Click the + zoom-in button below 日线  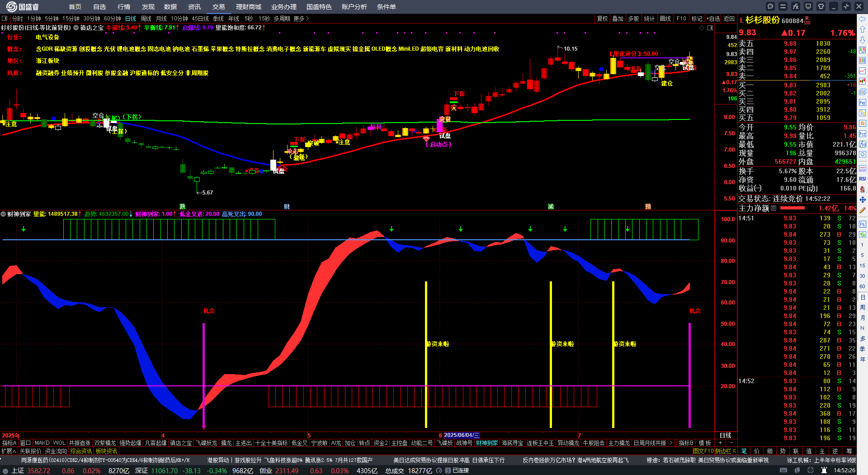(x=721, y=443)
